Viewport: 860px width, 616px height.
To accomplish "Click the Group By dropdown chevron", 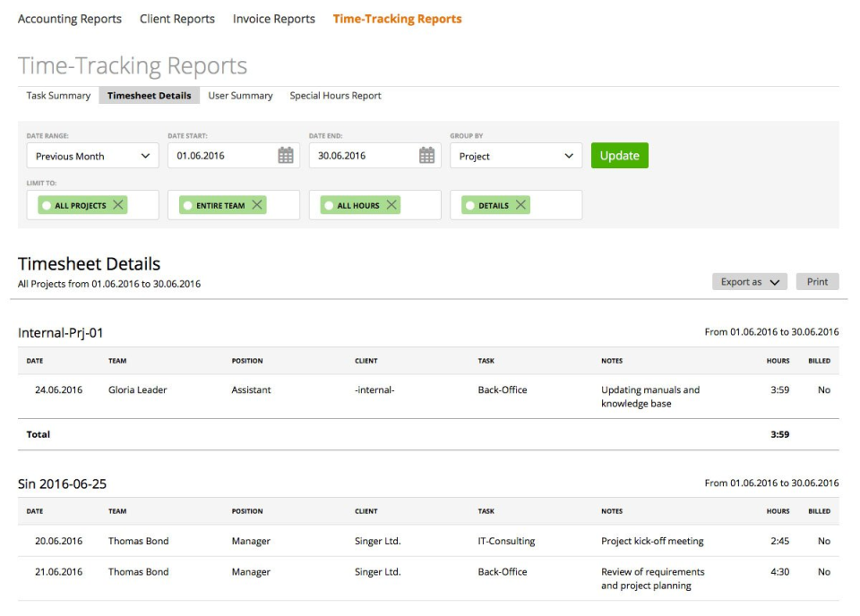I will pos(568,155).
